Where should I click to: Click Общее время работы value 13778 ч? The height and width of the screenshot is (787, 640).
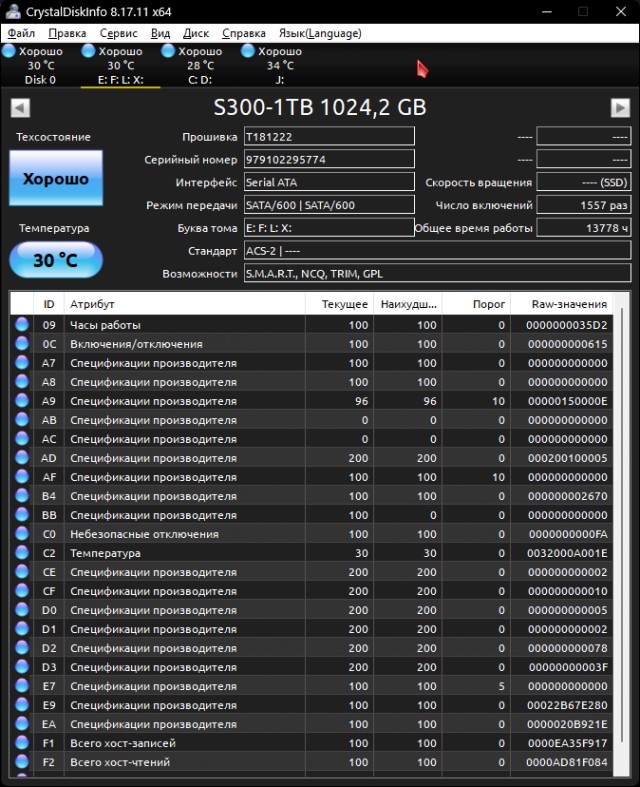pos(583,228)
